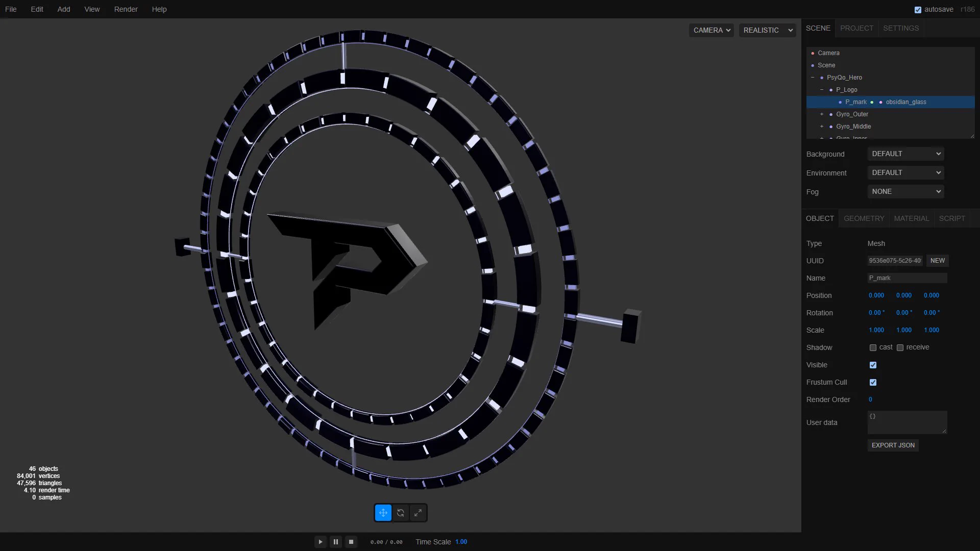Switch to the SETTINGS tab
This screenshot has height=551, width=980.
[901, 28]
